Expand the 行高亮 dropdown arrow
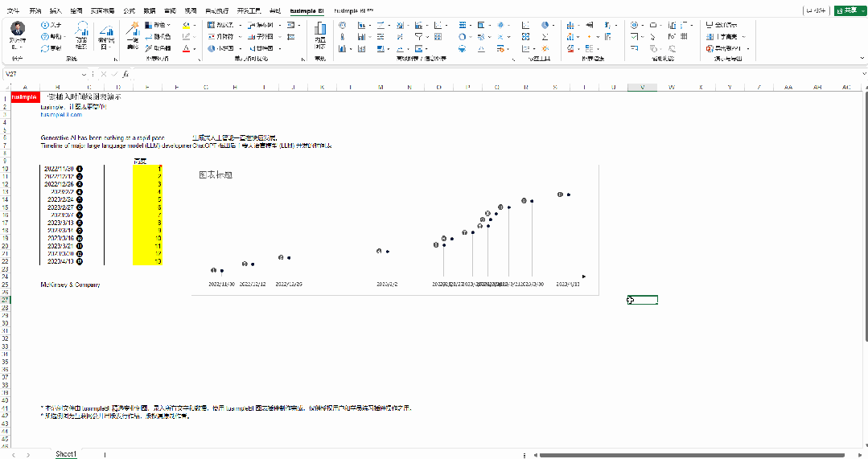 tap(744, 36)
